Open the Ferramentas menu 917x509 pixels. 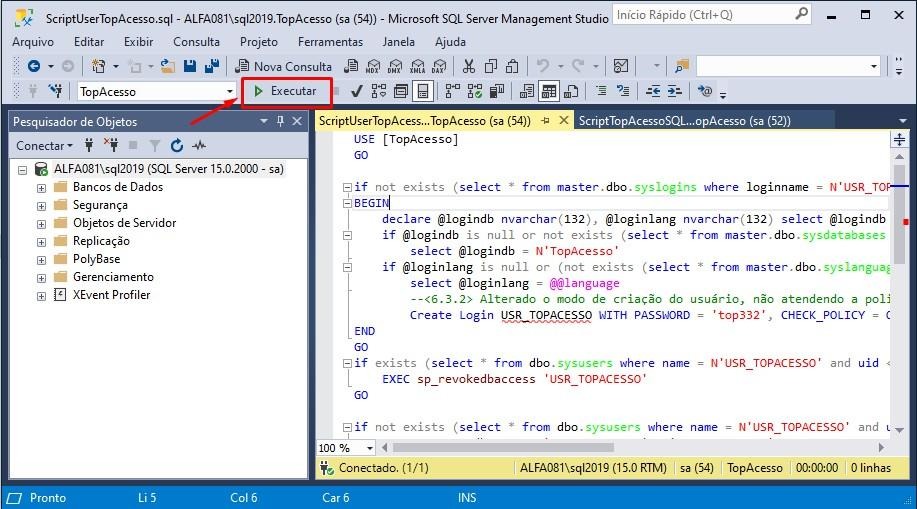click(x=330, y=42)
